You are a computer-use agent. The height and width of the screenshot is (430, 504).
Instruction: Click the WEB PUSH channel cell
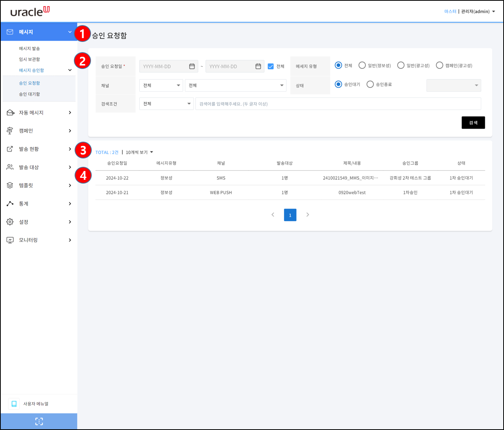(221, 192)
